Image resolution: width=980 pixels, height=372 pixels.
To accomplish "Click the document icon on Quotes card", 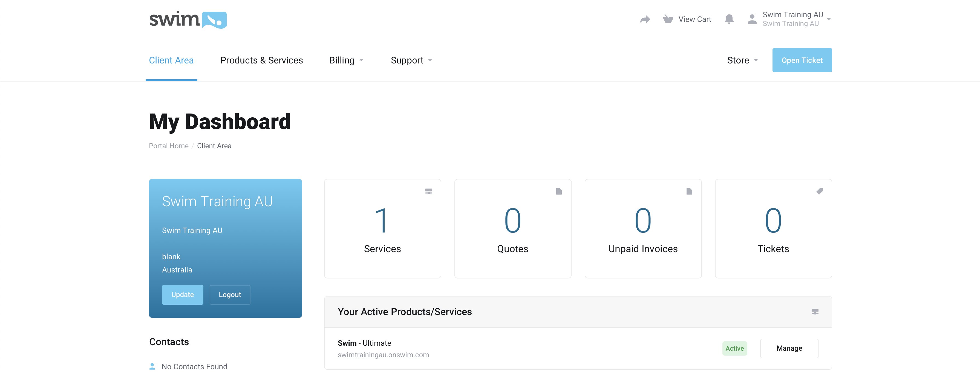I will pos(558,191).
